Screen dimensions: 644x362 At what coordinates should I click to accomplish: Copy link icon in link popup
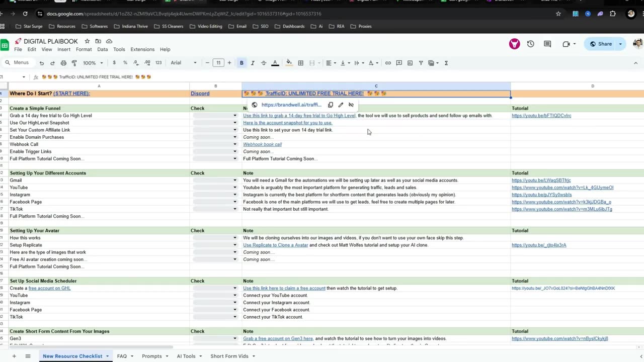(x=331, y=105)
